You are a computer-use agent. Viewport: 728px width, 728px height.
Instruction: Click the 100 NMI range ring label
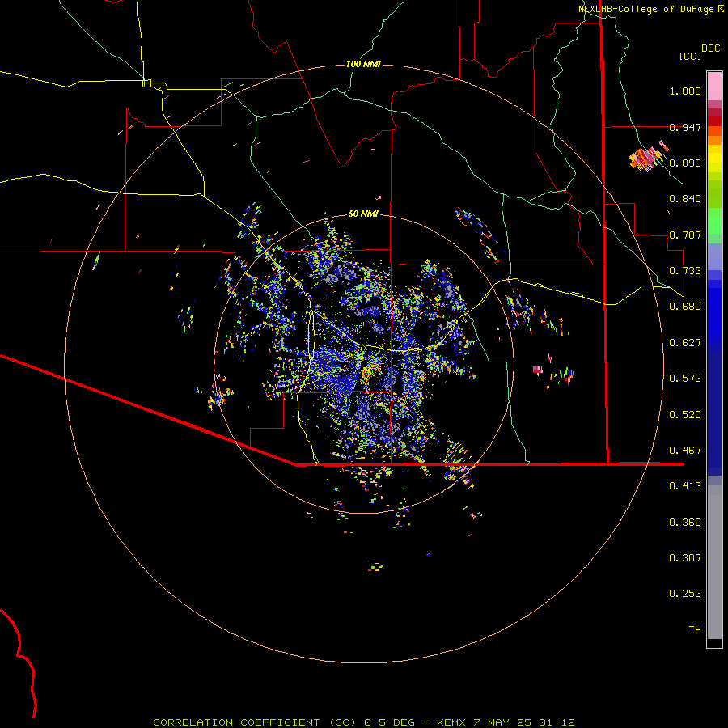363,64
